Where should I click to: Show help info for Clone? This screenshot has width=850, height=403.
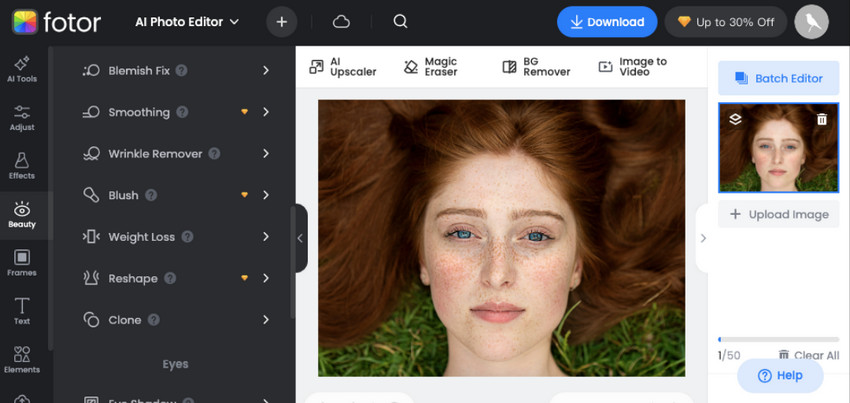(154, 320)
